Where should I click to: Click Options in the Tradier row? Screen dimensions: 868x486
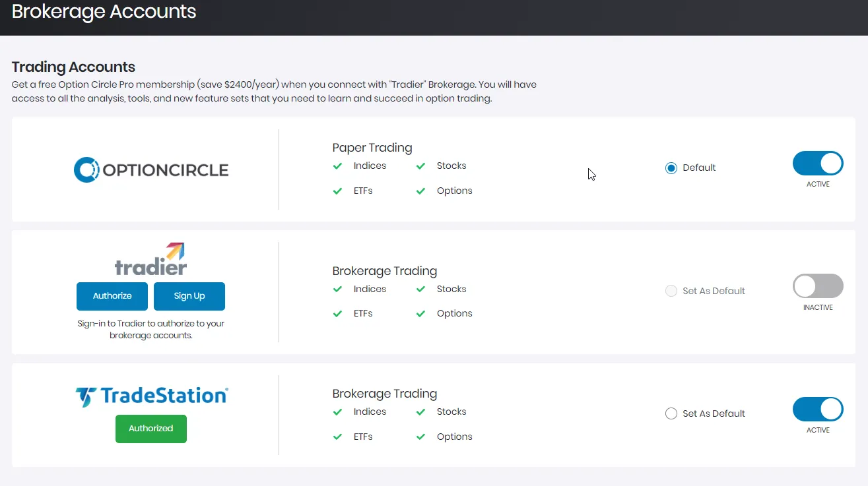(455, 314)
